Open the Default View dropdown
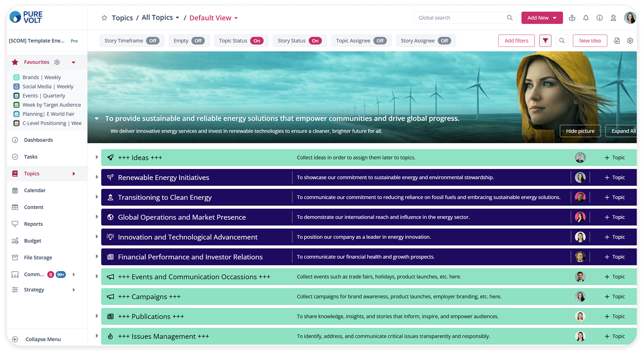Image resolution: width=644 pixels, height=354 pixels. 214,18
